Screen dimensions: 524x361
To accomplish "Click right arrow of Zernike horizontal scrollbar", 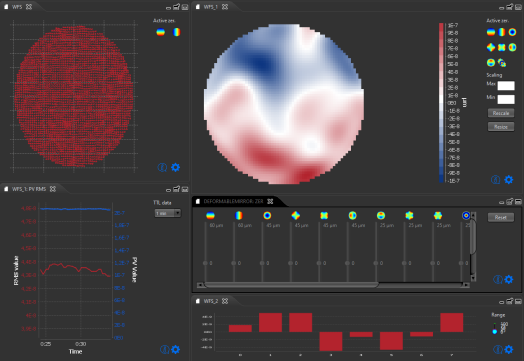I will (x=466, y=285).
